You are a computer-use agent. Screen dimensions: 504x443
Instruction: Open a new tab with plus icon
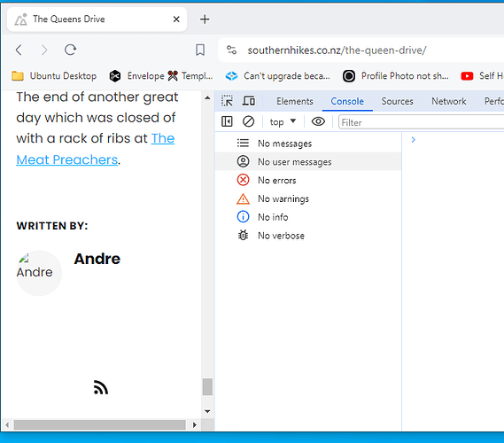[205, 19]
